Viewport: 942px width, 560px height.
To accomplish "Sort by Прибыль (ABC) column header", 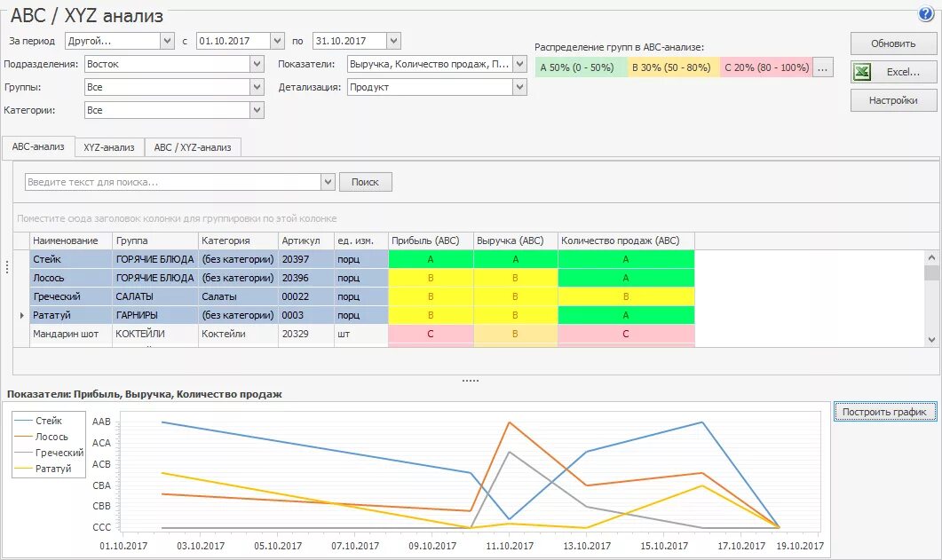I will pyautogui.click(x=431, y=241).
